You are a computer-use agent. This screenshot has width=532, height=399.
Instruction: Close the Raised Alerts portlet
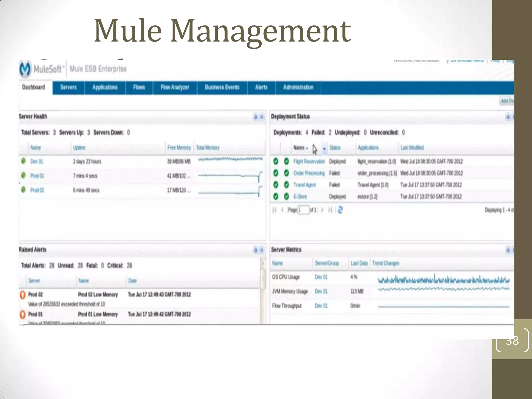coord(262,250)
